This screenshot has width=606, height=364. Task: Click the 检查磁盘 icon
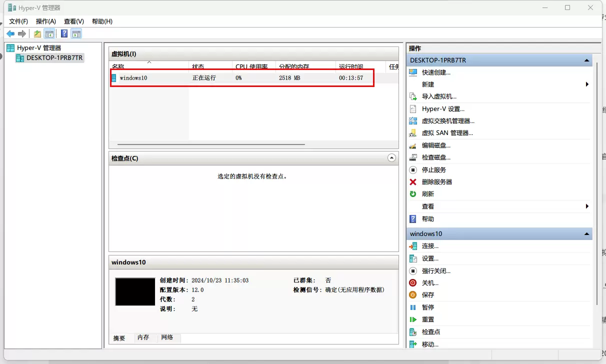coord(413,157)
